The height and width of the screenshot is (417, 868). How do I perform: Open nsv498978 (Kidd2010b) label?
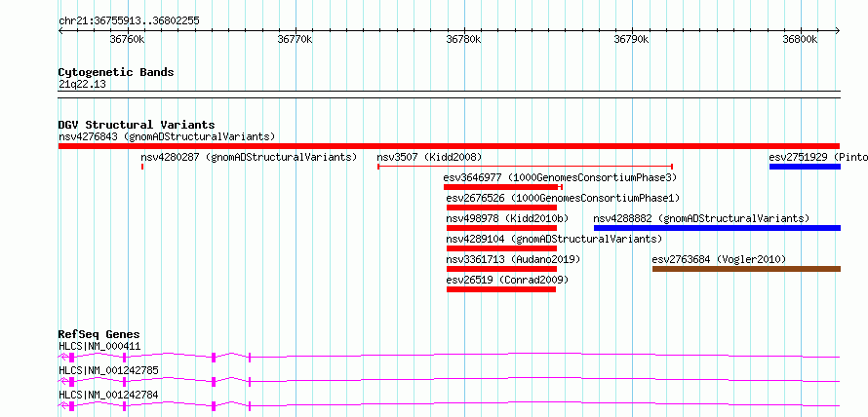507,218
